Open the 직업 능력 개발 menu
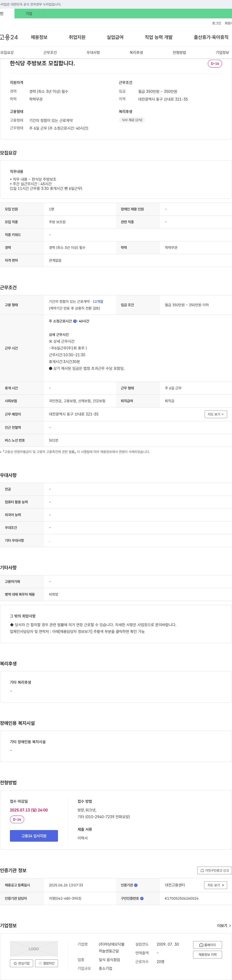This screenshot has height=980, width=232. coord(159,37)
